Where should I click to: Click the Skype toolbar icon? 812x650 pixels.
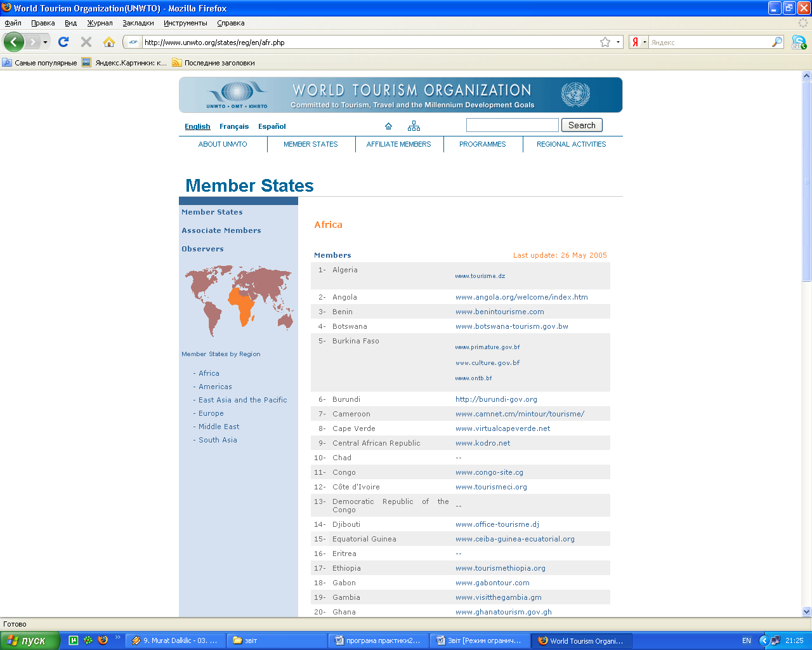click(799, 43)
